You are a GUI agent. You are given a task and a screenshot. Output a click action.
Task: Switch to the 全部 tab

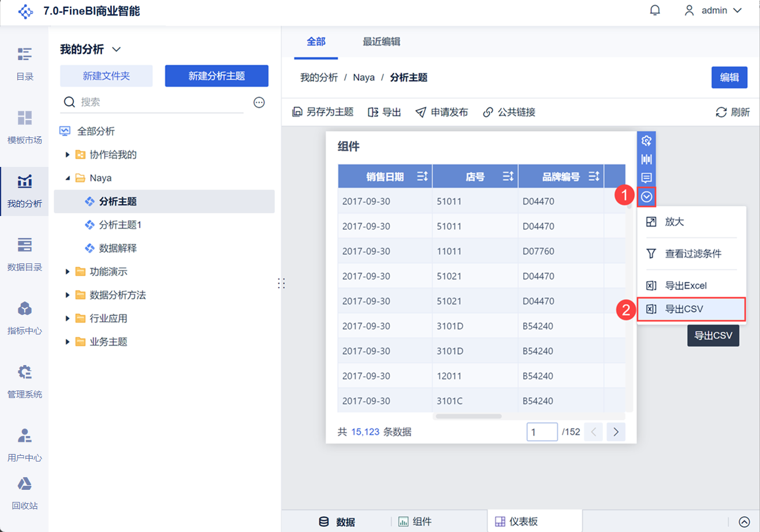click(316, 42)
